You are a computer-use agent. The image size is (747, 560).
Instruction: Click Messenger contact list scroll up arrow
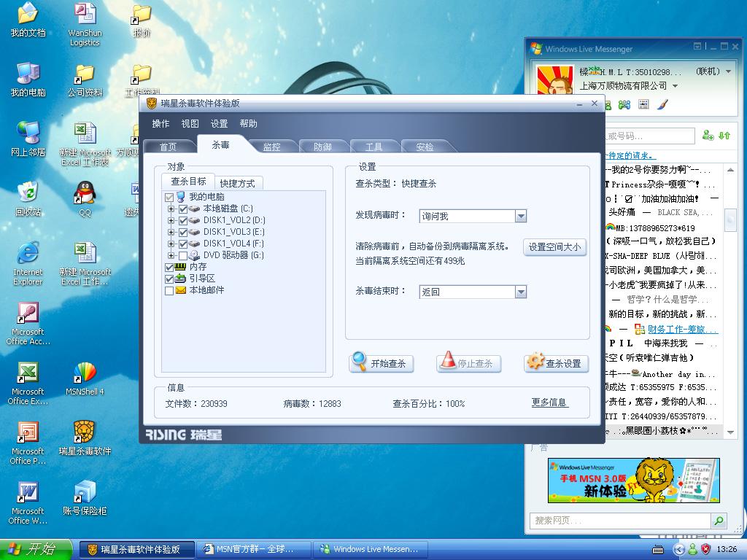730,170
